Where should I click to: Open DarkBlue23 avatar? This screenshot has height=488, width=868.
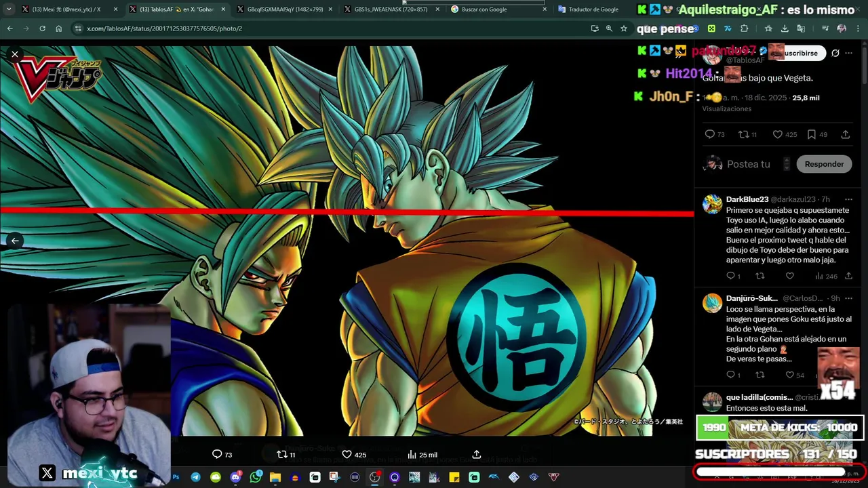pos(712,204)
